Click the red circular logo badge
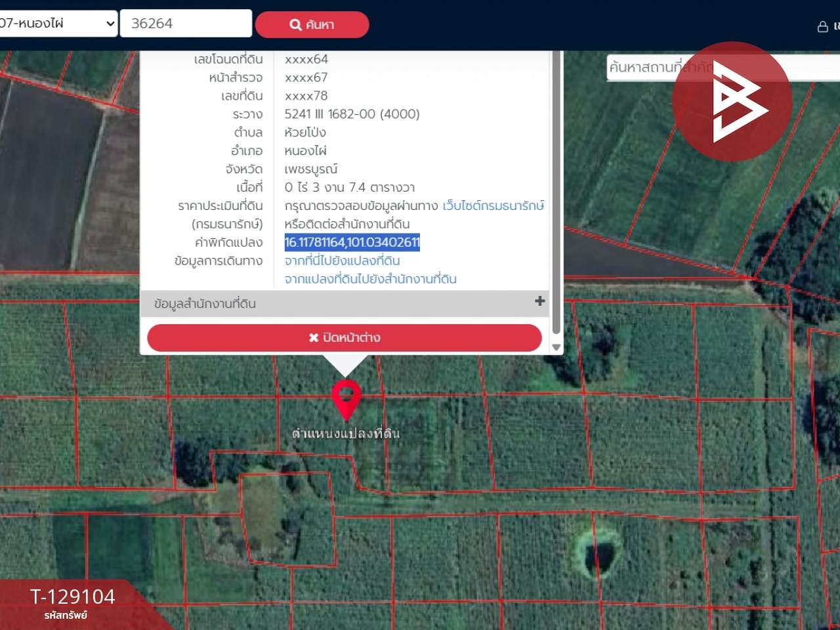 point(732,102)
